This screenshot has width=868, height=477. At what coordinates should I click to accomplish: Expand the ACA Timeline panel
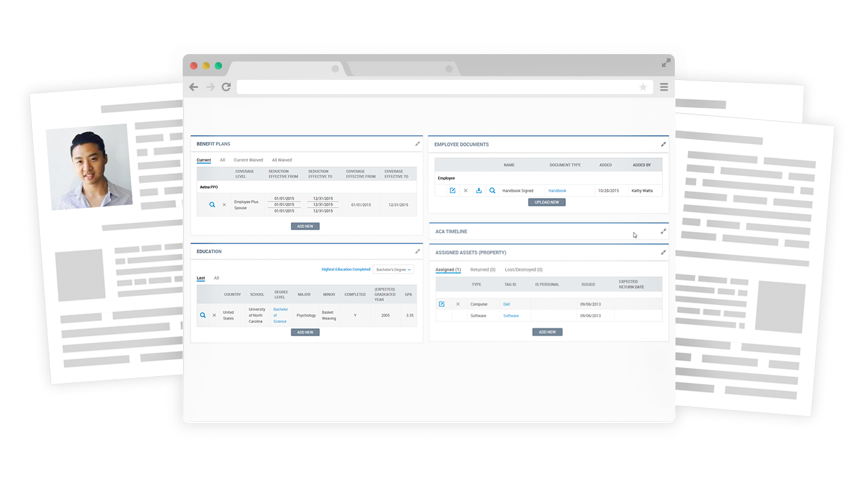click(663, 232)
